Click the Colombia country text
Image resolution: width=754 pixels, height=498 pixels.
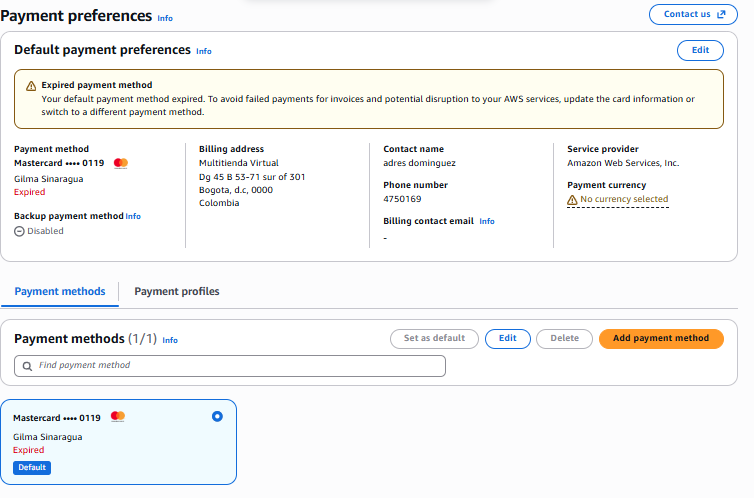219,203
